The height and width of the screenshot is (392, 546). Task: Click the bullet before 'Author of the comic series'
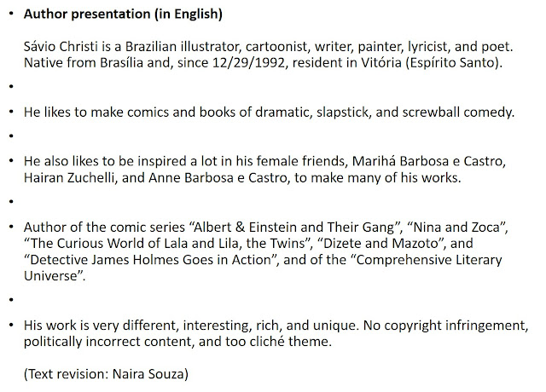[x=11, y=227]
